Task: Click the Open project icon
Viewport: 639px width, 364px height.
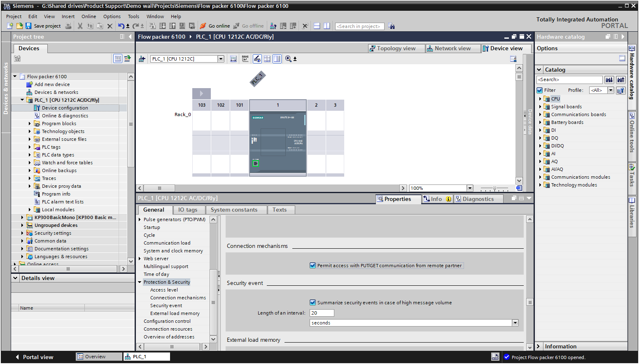Action: point(19,26)
